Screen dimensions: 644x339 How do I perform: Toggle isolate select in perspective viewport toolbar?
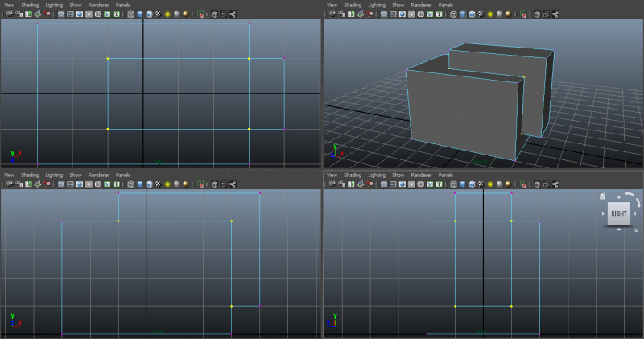pyautogui.click(x=523, y=14)
